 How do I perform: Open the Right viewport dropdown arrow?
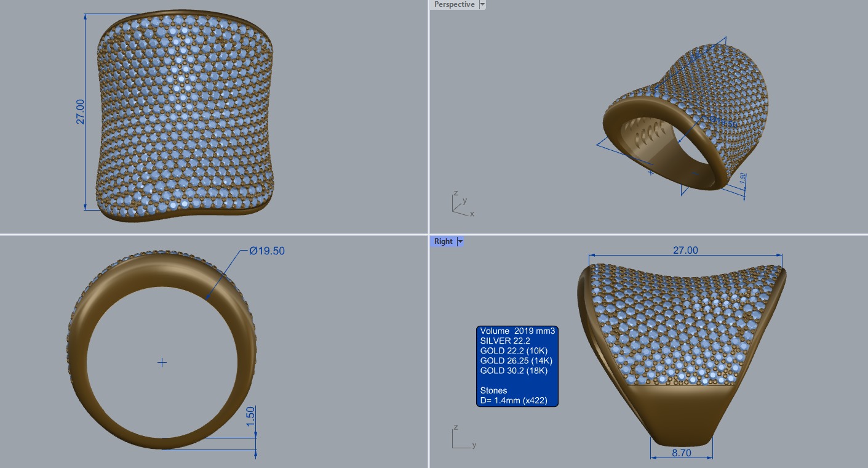pos(460,241)
